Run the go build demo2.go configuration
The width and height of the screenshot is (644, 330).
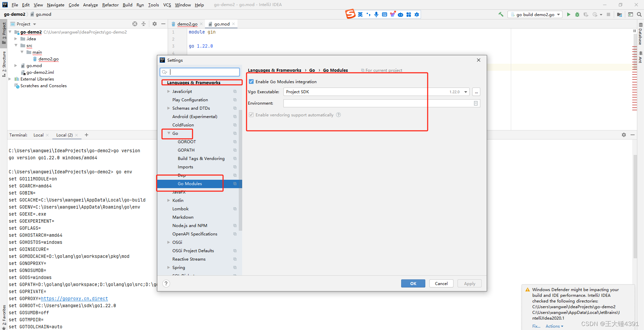[569, 14]
